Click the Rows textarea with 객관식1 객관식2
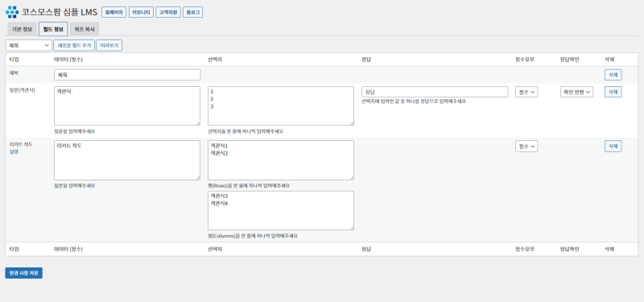 (280, 160)
